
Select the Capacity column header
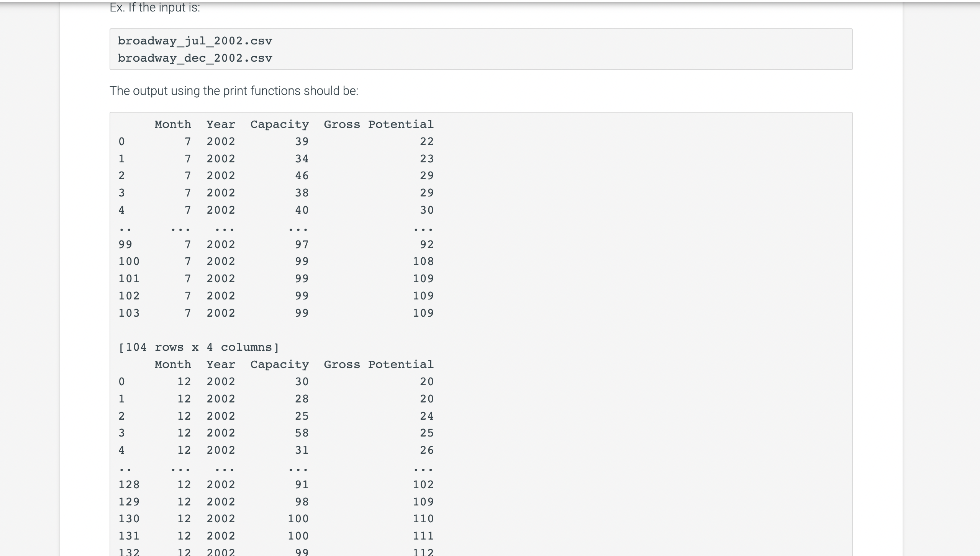279,124
